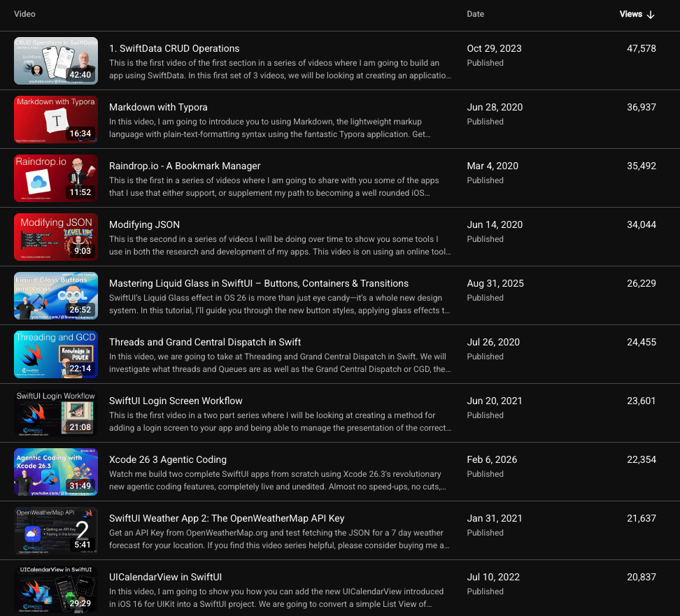The width and height of the screenshot is (680, 616).
Task: Click title 'Xcode 26 3 Agentic Coding'
Action: click(x=168, y=459)
